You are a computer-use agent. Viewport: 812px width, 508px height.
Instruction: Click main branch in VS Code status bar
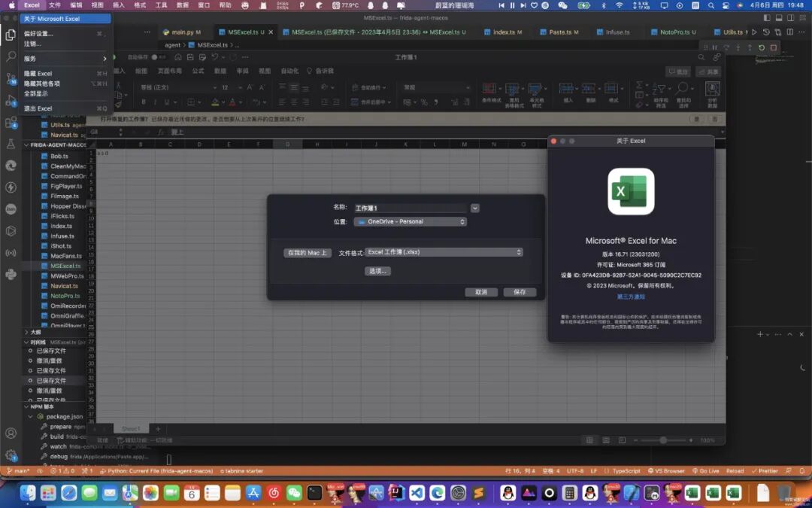tap(19, 471)
